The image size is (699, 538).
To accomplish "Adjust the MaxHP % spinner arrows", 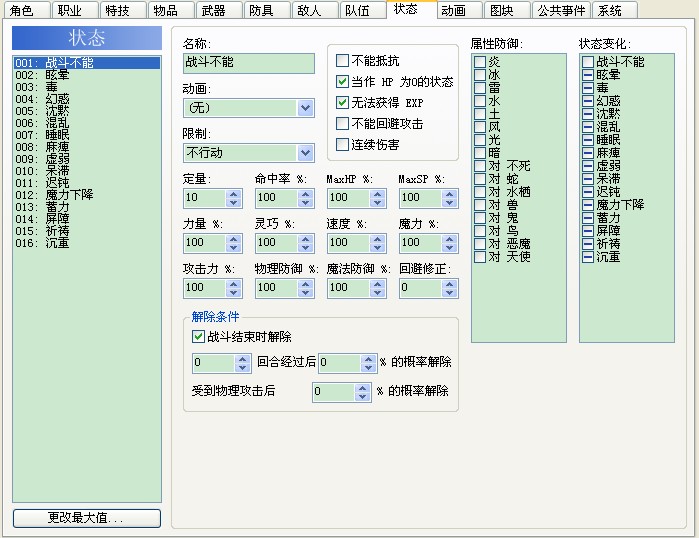I will click(x=378, y=198).
